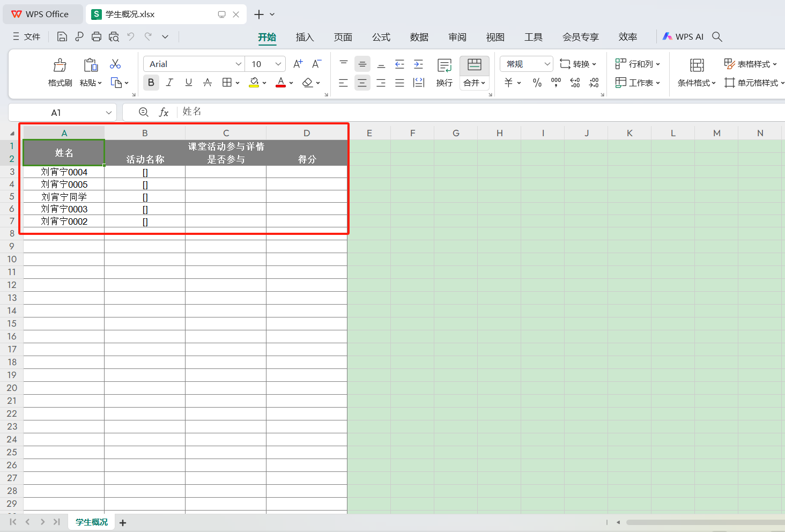Click the 文件 (File) menu button
Screen dimensions: 785x532
pyautogui.click(x=27, y=36)
